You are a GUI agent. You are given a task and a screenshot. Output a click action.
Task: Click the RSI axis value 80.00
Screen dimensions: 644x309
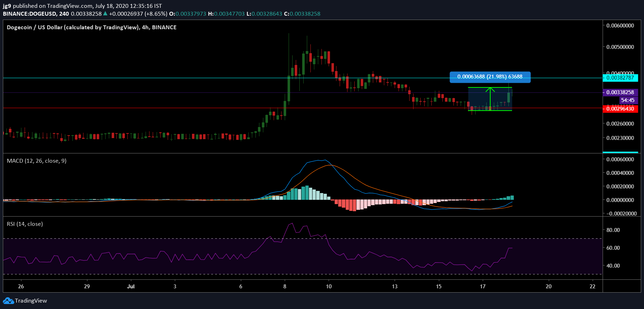click(x=613, y=230)
